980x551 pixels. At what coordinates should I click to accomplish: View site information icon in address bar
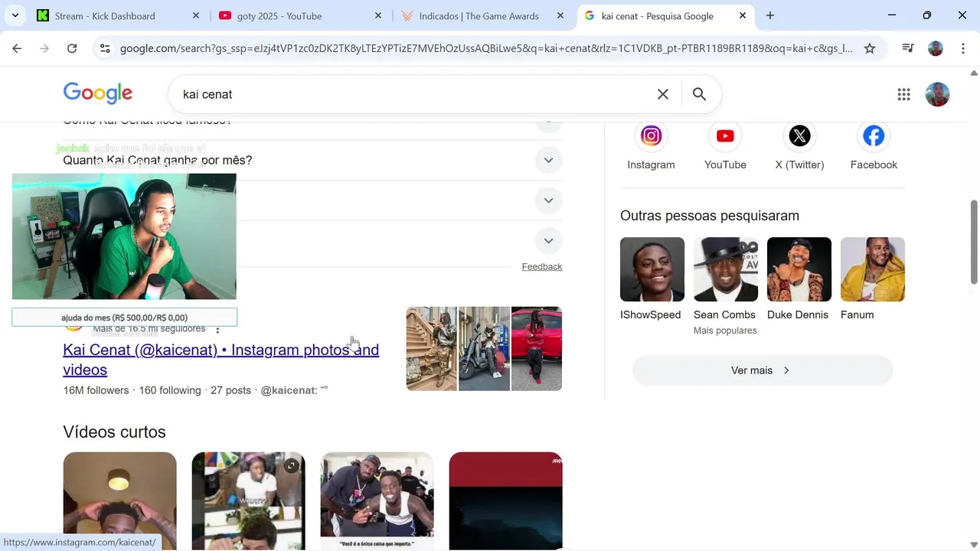(x=105, y=48)
